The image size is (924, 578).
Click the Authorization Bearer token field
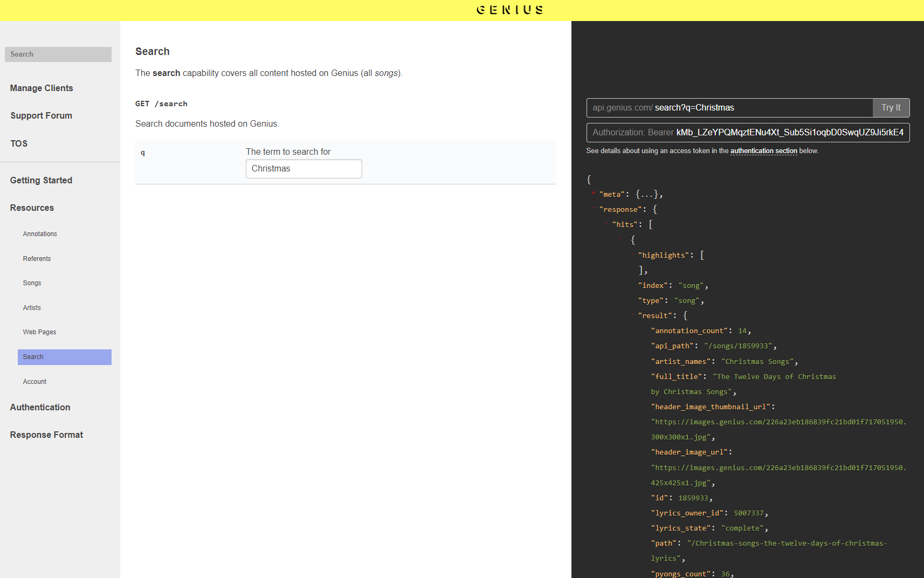[x=748, y=133]
